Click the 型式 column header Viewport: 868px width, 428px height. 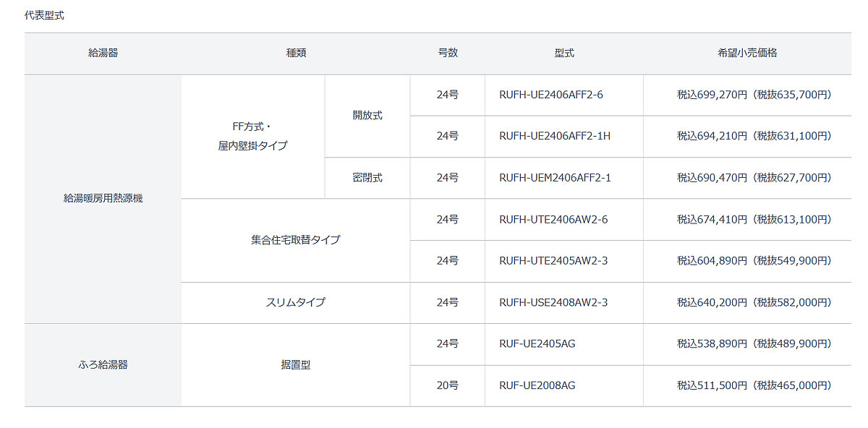pos(564,54)
